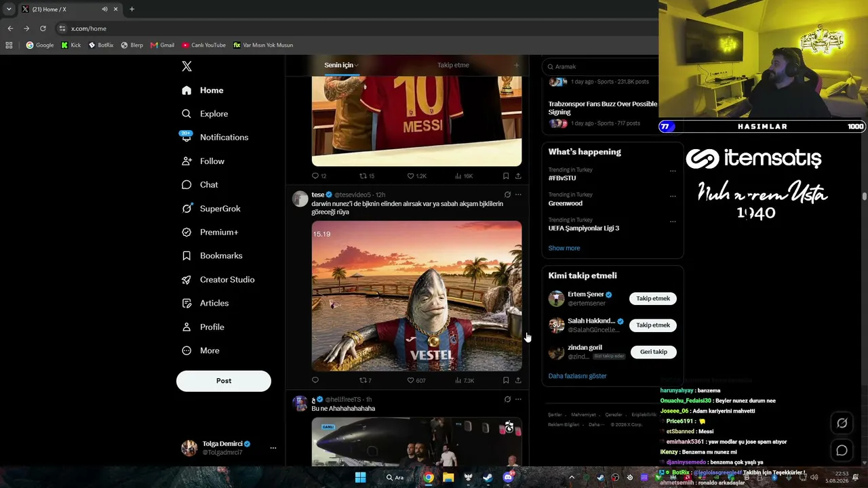
Task: Open Grok floating button at bottom right
Action: tap(842, 423)
